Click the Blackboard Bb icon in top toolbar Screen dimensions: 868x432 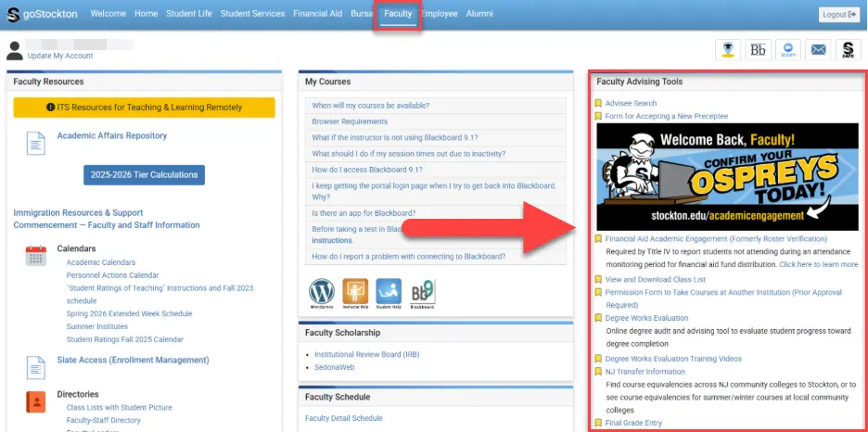(758, 50)
